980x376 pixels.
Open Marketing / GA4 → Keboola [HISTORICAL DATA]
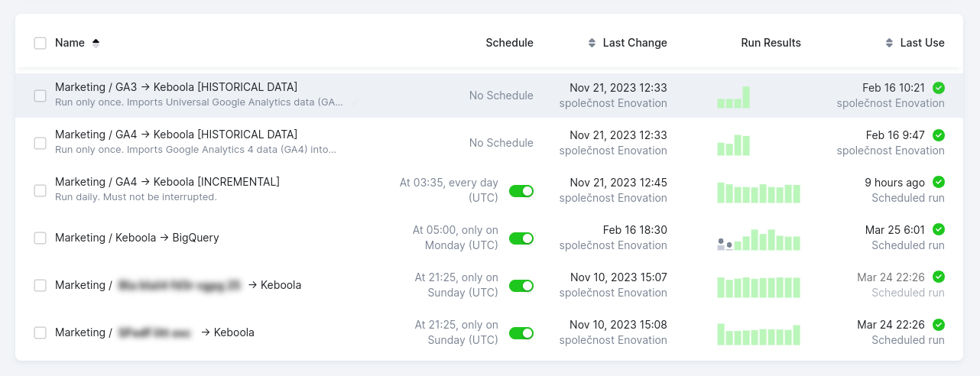point(176,135)
